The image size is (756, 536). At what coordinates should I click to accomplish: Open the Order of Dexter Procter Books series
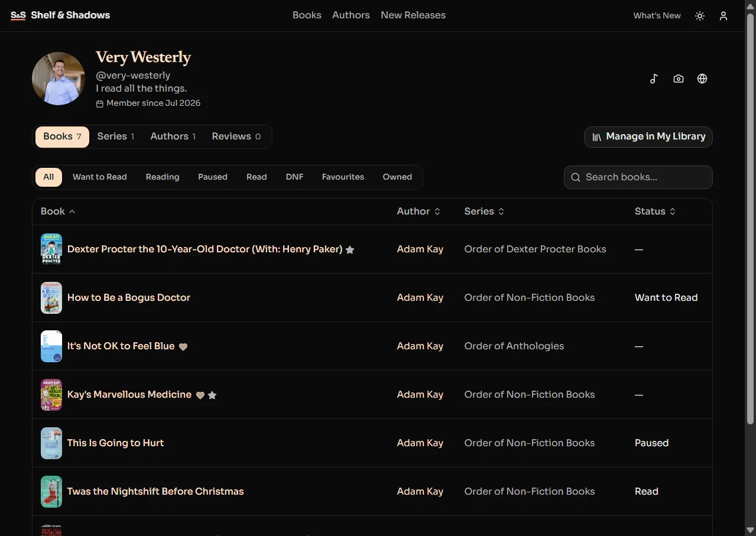click(x=536, y=249)
